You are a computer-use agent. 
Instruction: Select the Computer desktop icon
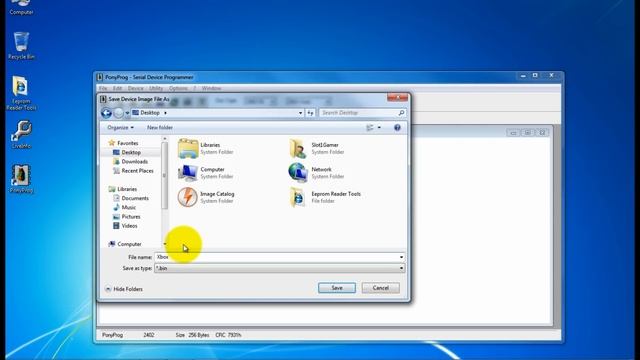21,7
